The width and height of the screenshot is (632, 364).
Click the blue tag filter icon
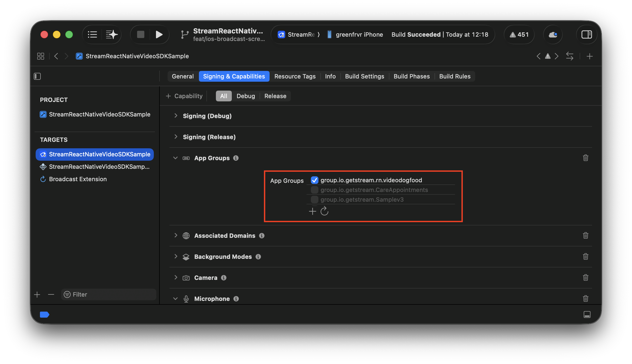tap(45, 314)
